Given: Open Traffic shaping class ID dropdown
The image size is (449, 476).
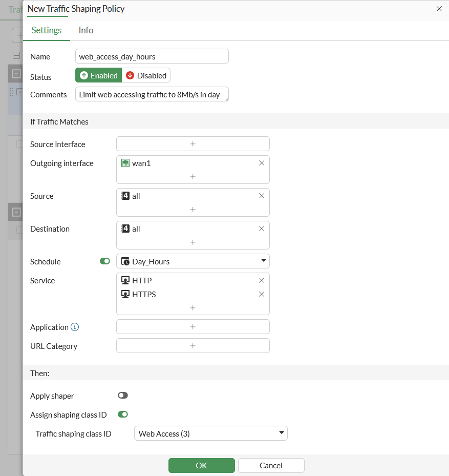Looking at the screenshot, I should pos(210,433).
